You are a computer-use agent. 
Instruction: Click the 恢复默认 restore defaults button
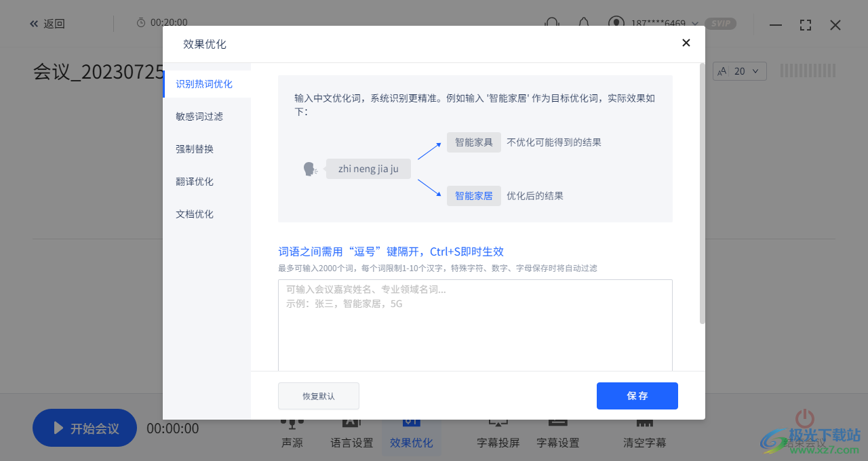click(x=318, y=396)
